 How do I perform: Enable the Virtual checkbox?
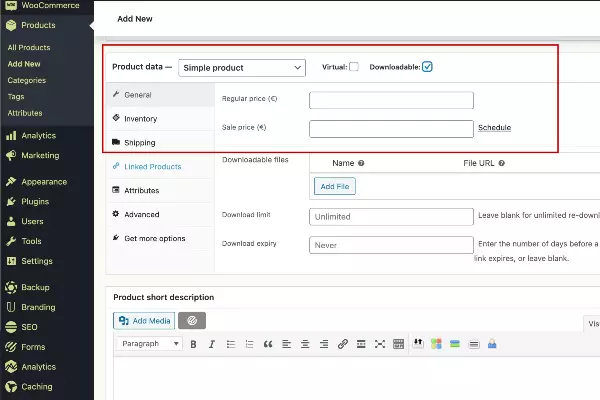coord(354,67)
